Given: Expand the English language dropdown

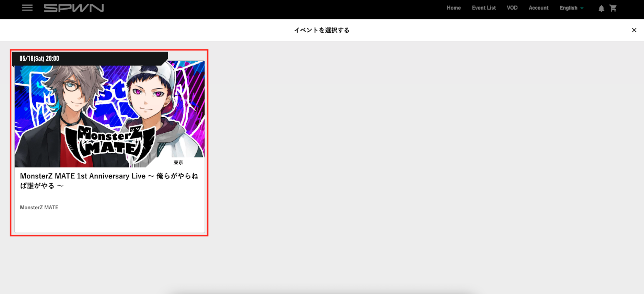Looking at the screenshot, I should point(571,8).
